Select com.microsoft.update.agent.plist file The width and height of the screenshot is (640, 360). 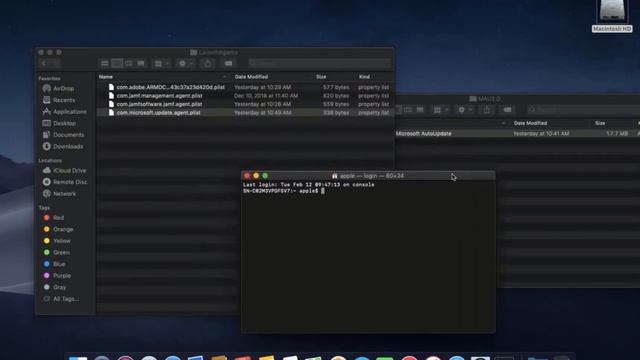click(245, 113)
